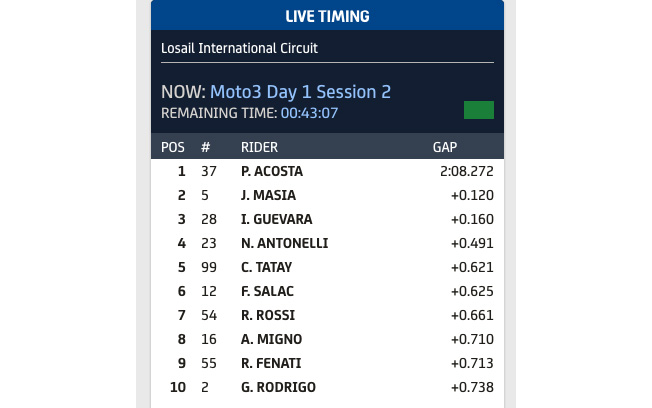Select the Losail International Circuit title
Image resolution: width=652 pixels, height=408 pixels.
(x=246, y=47)
